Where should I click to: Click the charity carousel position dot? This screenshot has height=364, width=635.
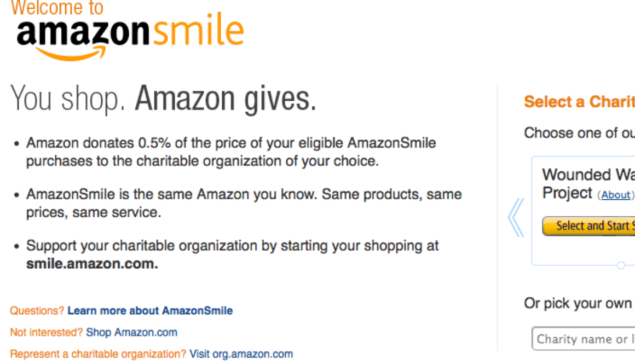[x=621, y=265]
